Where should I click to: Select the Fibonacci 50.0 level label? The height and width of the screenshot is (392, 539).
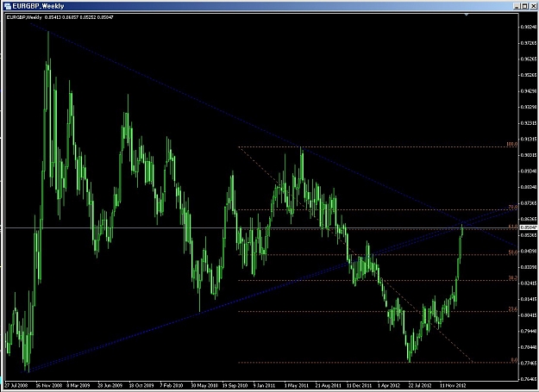coord(512,252)
